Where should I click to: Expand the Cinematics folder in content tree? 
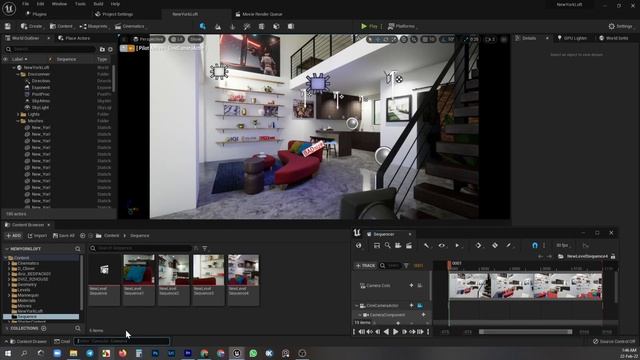tap(9, 263)
